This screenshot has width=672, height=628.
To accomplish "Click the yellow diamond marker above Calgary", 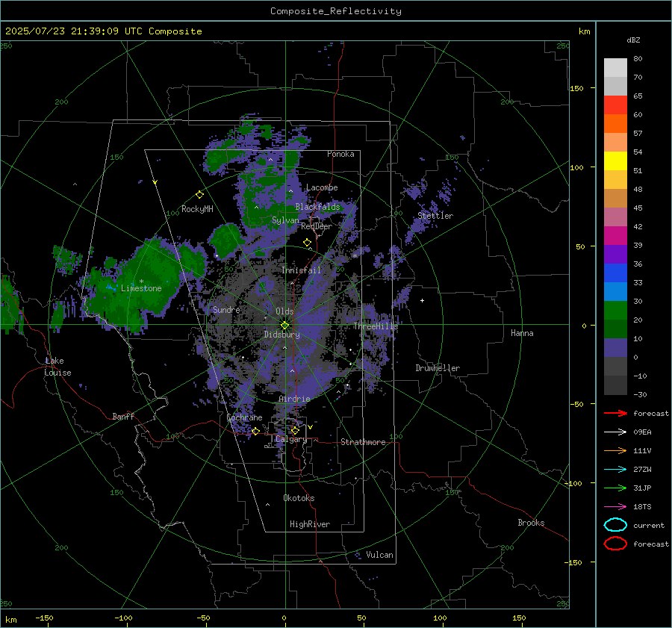I will pyautogui.click(x=295, y=430).
